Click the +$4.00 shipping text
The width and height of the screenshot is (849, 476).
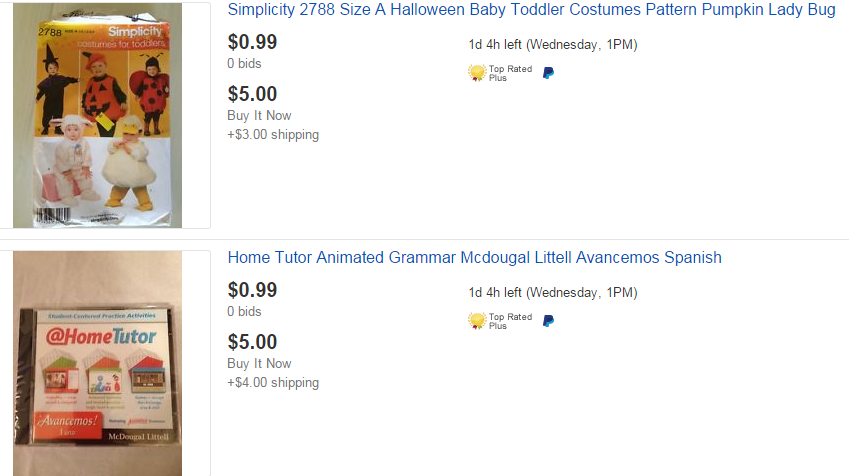pos(273,383)
